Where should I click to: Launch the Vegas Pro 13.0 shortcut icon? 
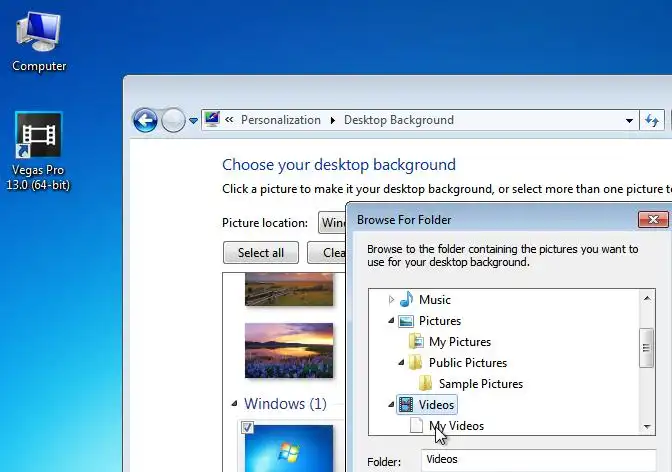(x=38, y=151)
